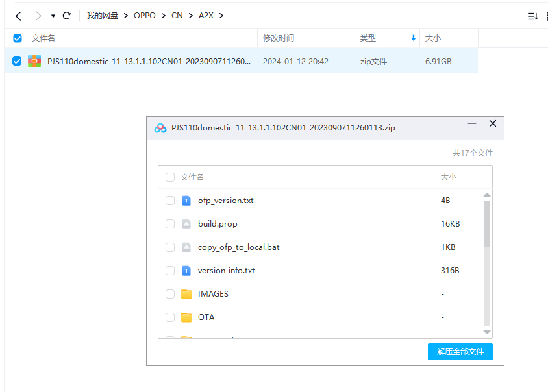
Task: Select the build.prop file name
Action: tap(218, 224)
